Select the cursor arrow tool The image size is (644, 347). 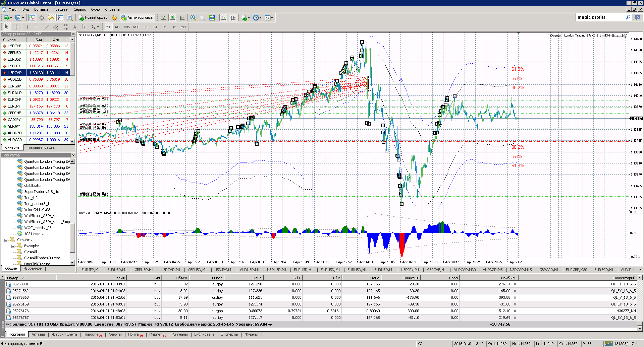point(6,27)
